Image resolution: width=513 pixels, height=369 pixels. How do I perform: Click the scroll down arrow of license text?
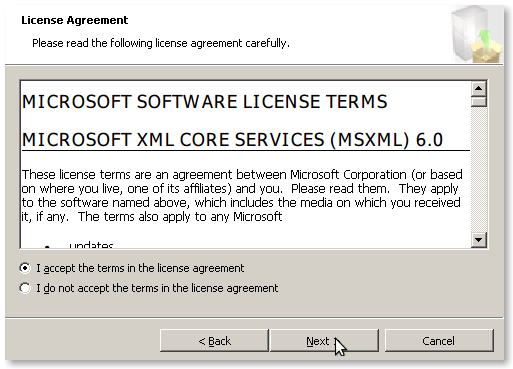click(479, 240)
